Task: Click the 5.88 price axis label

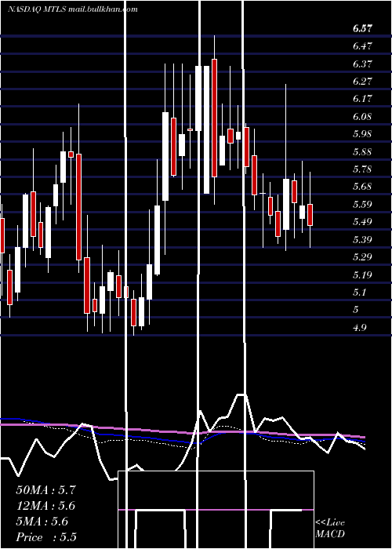Action: pyautogui.click(x=362, y=152)
